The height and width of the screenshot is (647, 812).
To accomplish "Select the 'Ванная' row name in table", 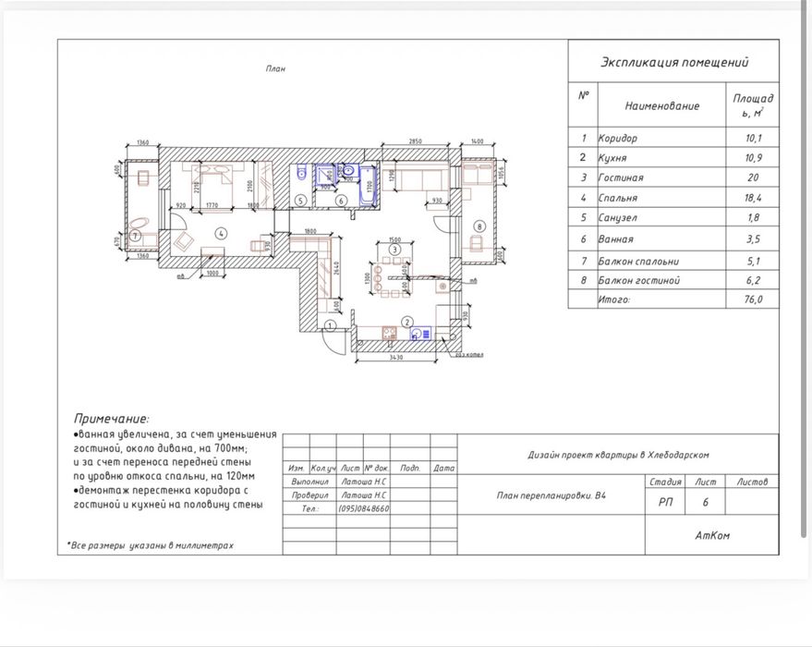I will [616, 239].
